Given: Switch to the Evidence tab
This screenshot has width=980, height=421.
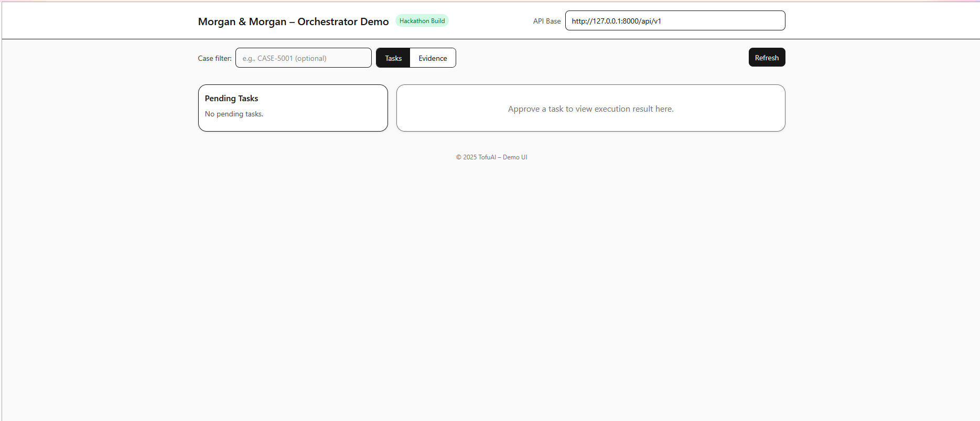Looking at the screenshot, I should pyautogui.click(x=433, y=58).
